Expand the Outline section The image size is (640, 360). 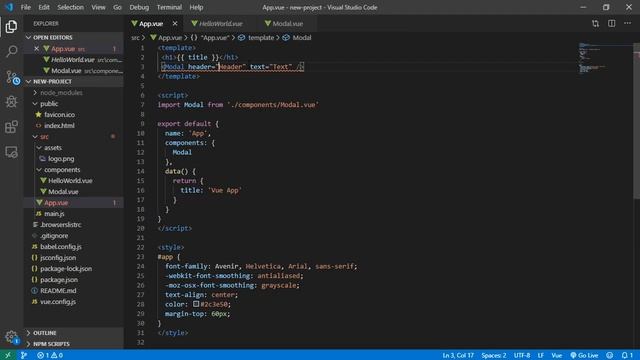click(73, 333)
